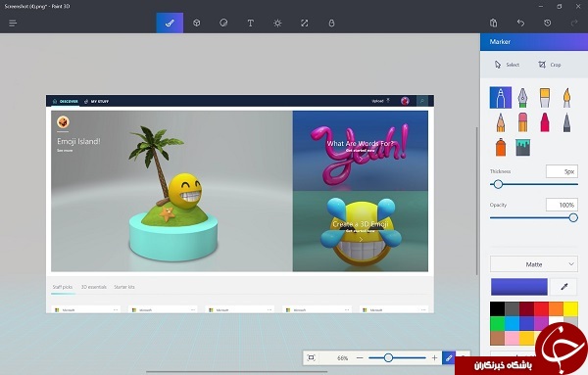The image size is (588, 375).
Task: Open the Remix 3D icon
Action: [x=331, y=23]
